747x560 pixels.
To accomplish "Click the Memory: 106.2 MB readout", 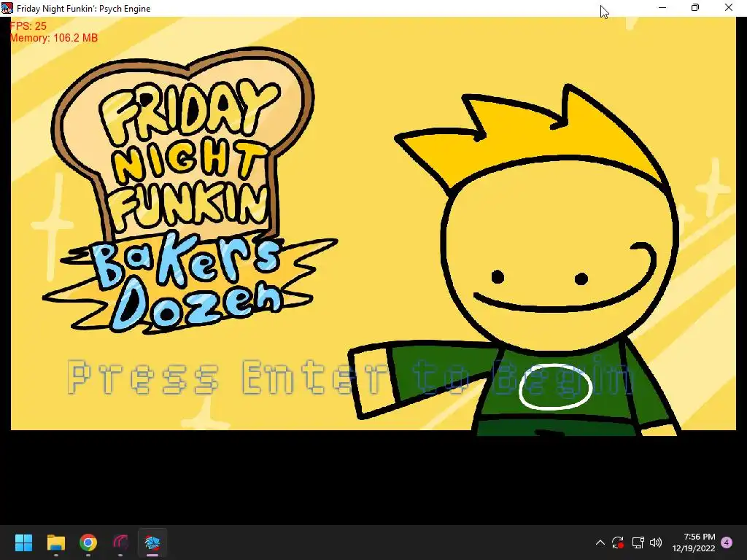I will [54, 38].
